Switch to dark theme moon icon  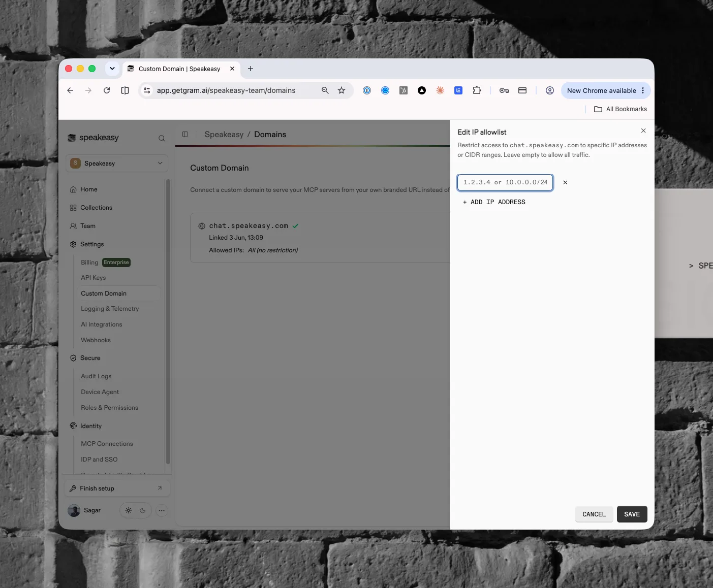pos(143,510)
